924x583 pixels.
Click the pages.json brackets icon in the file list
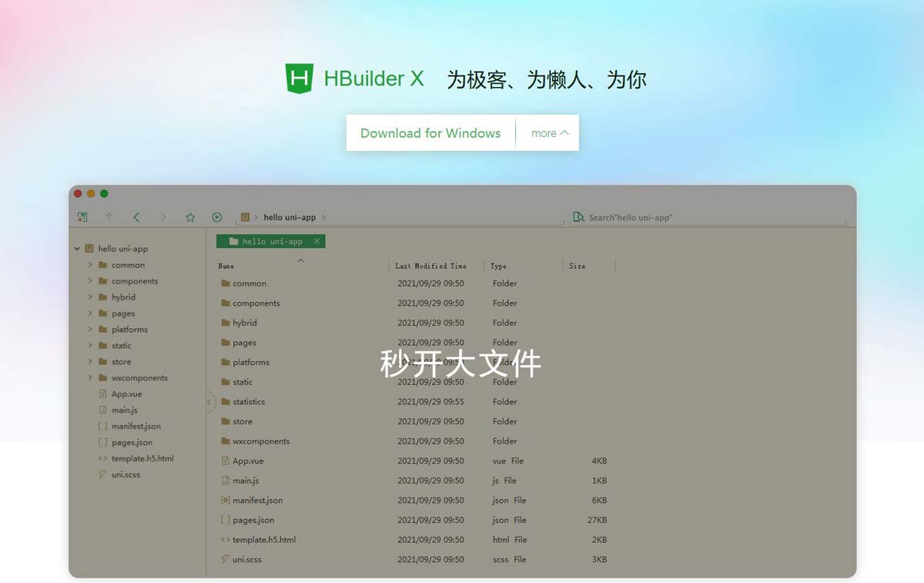click(226, 520)
